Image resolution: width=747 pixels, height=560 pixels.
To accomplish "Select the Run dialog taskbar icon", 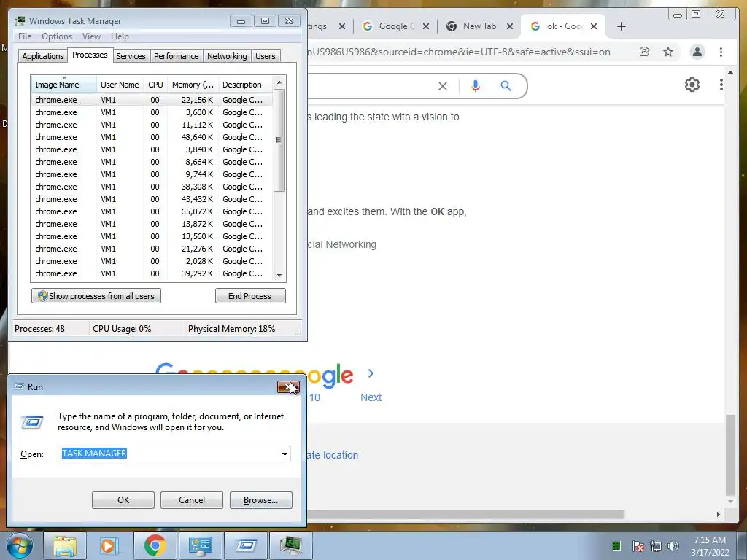I will click(x=245, y=545).
